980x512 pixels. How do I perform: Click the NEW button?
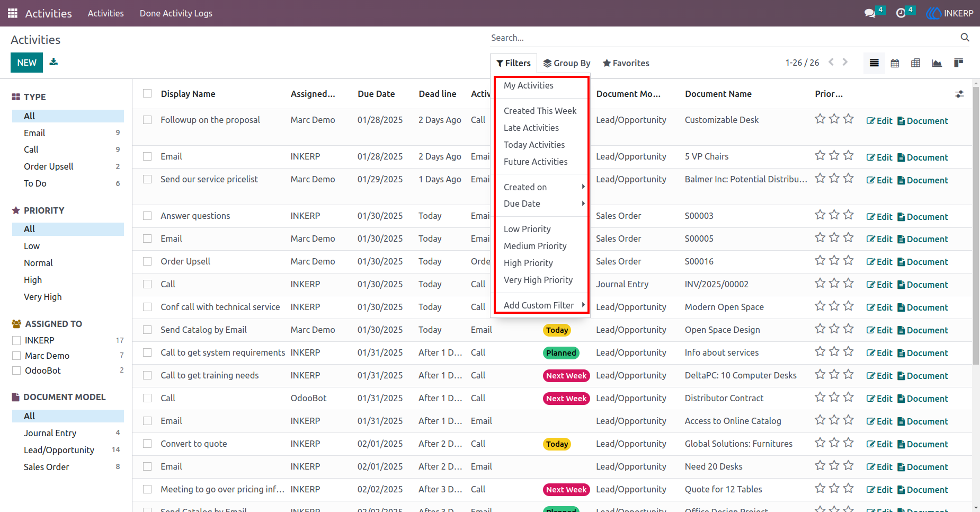[26, 63]
